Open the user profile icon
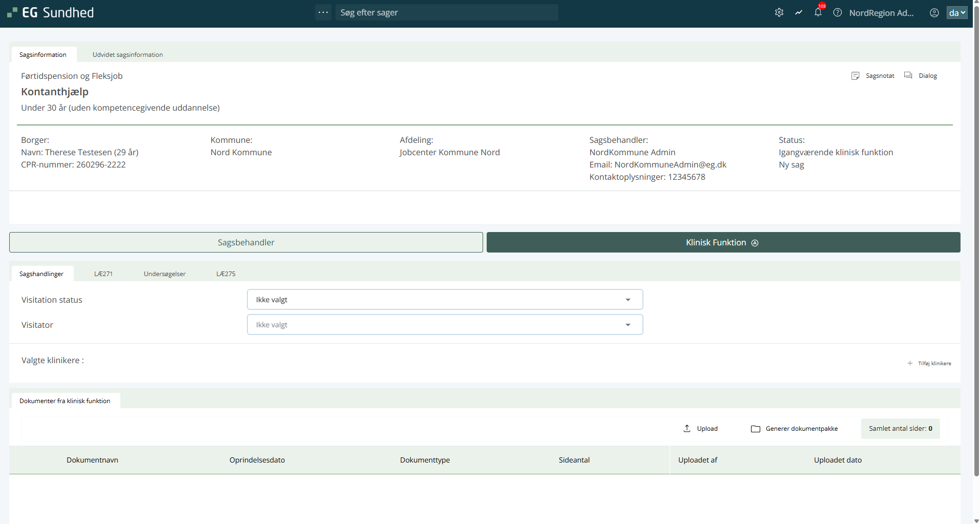 [x=934, y=13]
